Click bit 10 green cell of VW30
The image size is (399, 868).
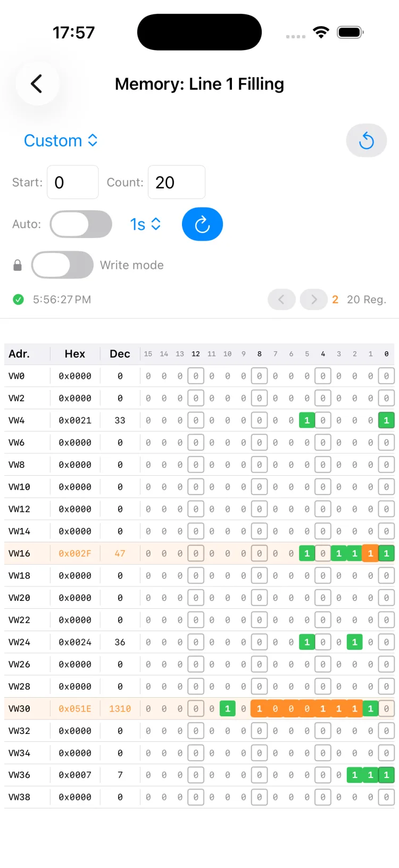pos(228,709)
